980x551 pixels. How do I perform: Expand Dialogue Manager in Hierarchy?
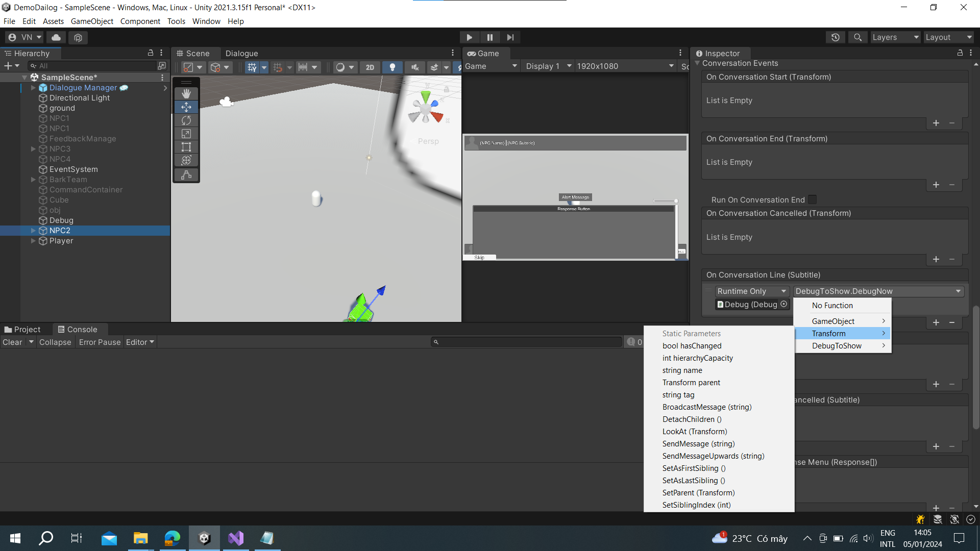click(33, 88)
